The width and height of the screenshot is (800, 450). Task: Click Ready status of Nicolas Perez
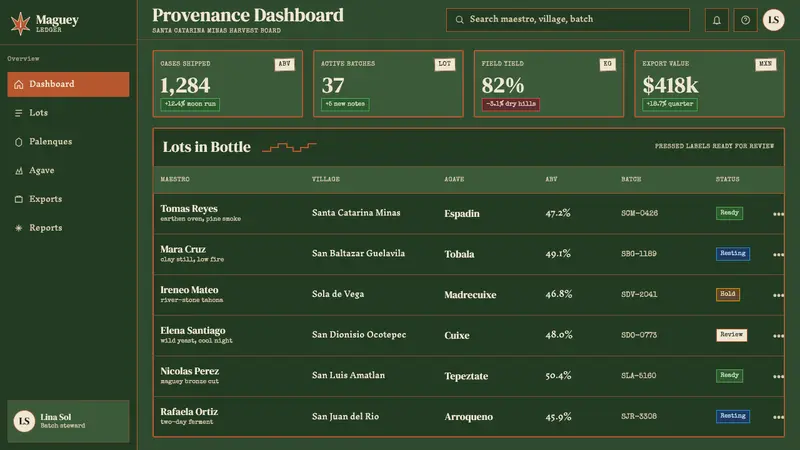729,376
